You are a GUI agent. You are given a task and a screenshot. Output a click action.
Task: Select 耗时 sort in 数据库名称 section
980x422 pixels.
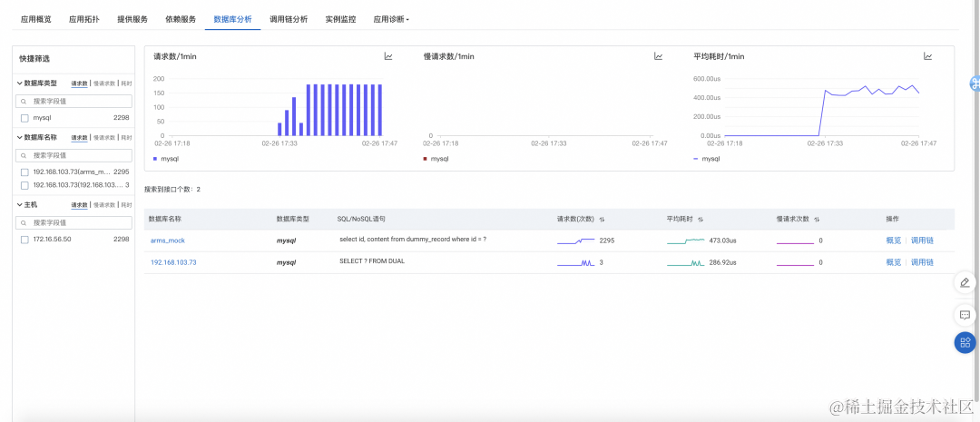126,137
